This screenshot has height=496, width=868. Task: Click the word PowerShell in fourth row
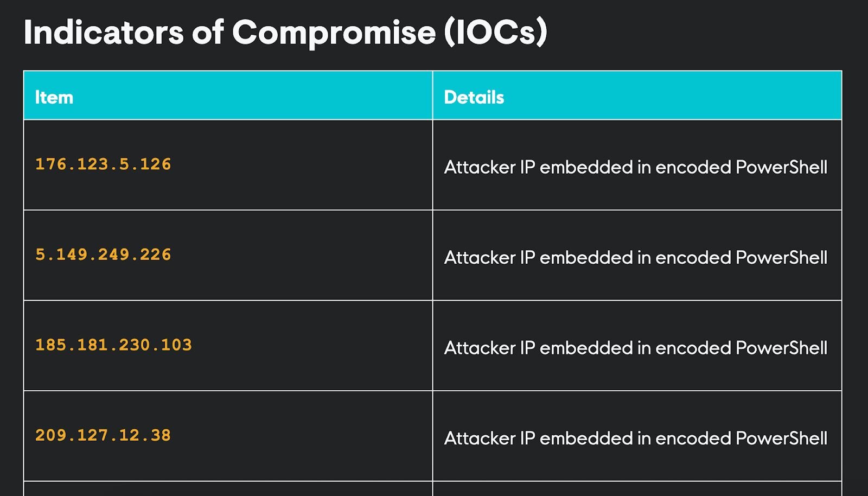tap(782, 438)
